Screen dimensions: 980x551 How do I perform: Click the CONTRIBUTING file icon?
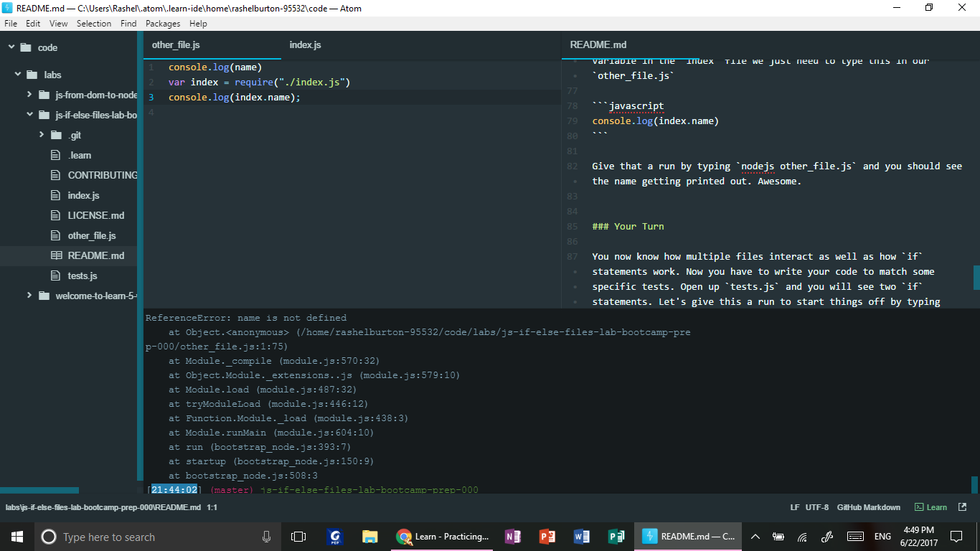coord(56,175)
